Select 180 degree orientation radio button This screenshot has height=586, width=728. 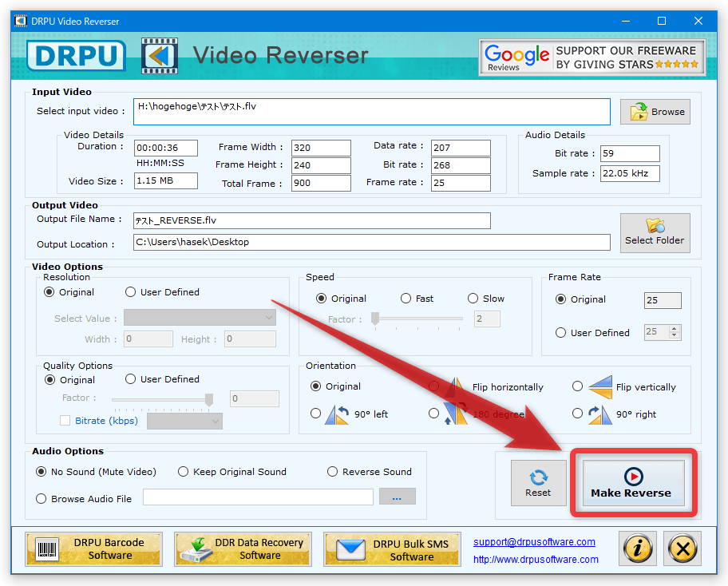tap(433, 414)
